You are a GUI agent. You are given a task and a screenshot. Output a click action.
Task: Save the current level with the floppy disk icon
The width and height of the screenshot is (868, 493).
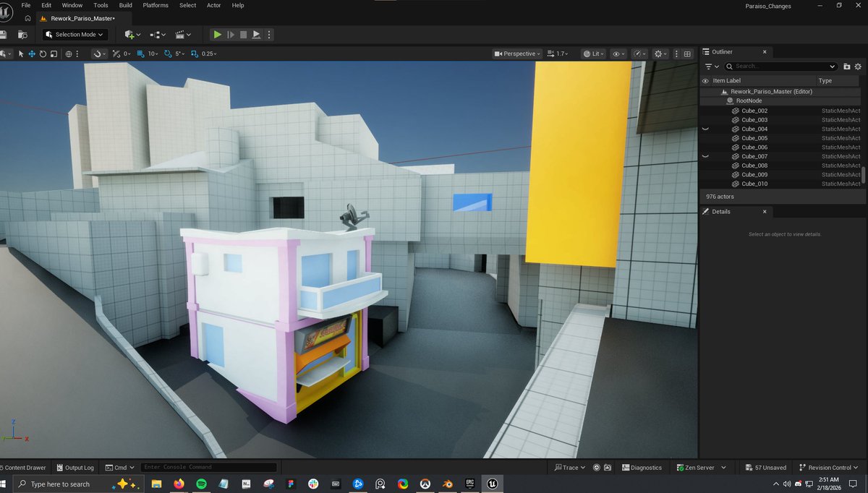tap(3, 35)
